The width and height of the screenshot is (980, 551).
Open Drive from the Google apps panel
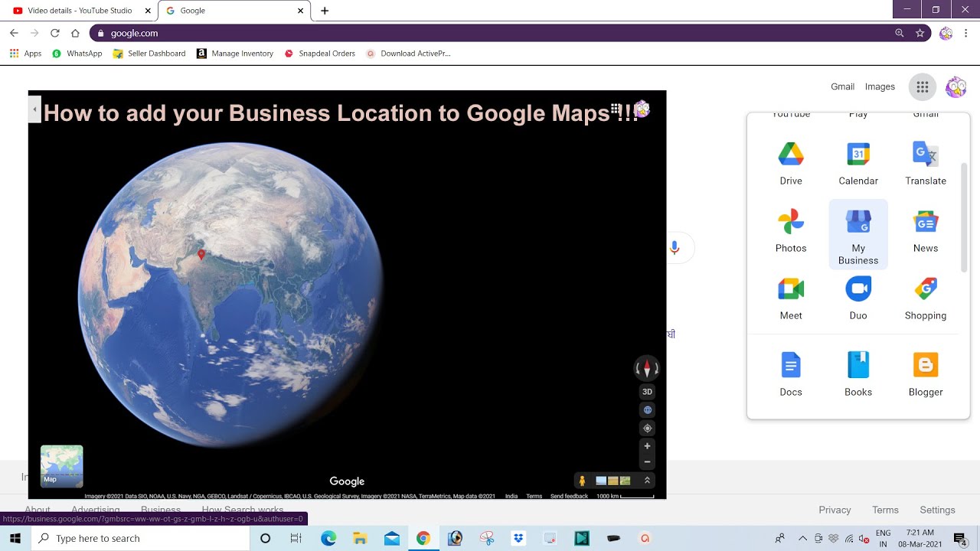pyautogui.click(x=791, y=164)
